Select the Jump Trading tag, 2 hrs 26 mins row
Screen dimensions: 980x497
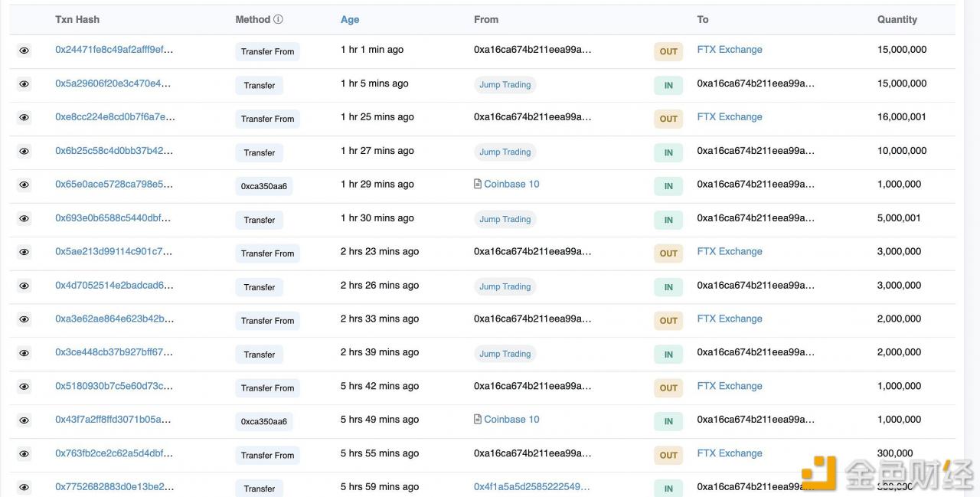(505, 287)
